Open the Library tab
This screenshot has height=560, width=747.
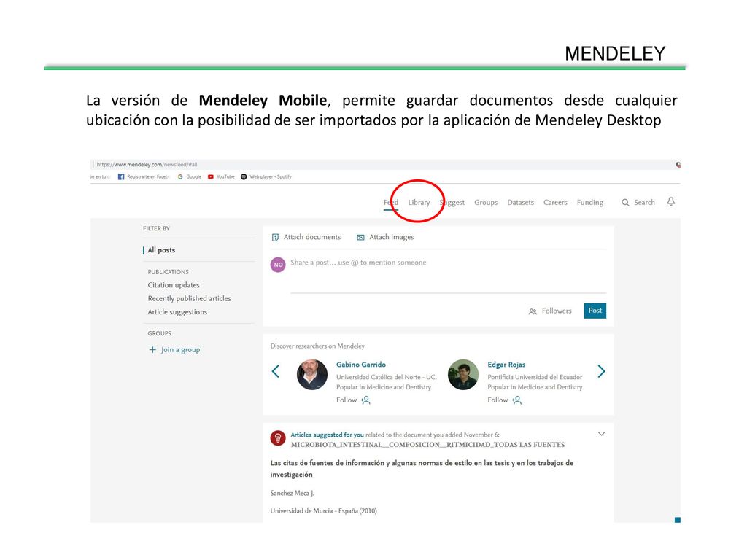click(419, 203)
